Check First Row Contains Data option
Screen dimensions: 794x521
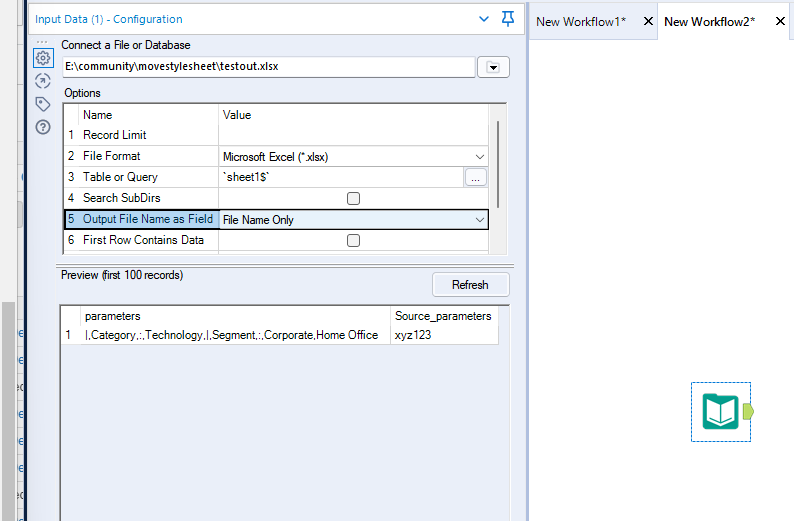coord(353,240)
